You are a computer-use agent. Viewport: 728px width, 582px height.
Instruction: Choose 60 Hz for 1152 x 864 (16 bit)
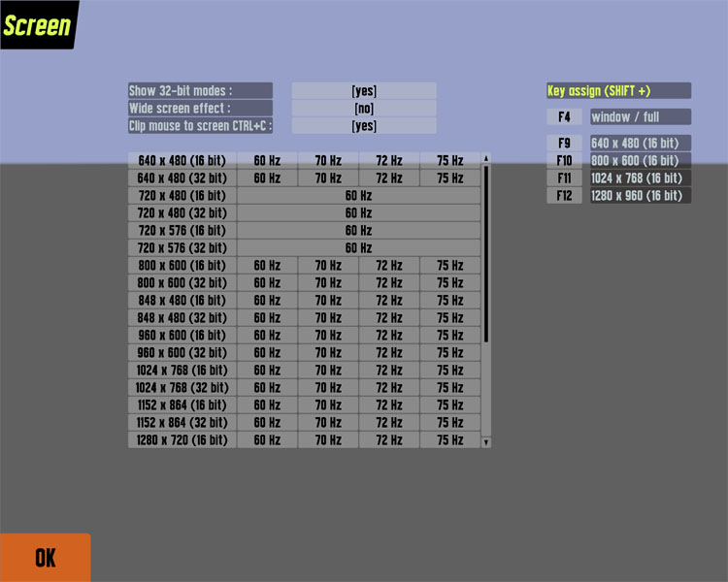tap(267, 405)
